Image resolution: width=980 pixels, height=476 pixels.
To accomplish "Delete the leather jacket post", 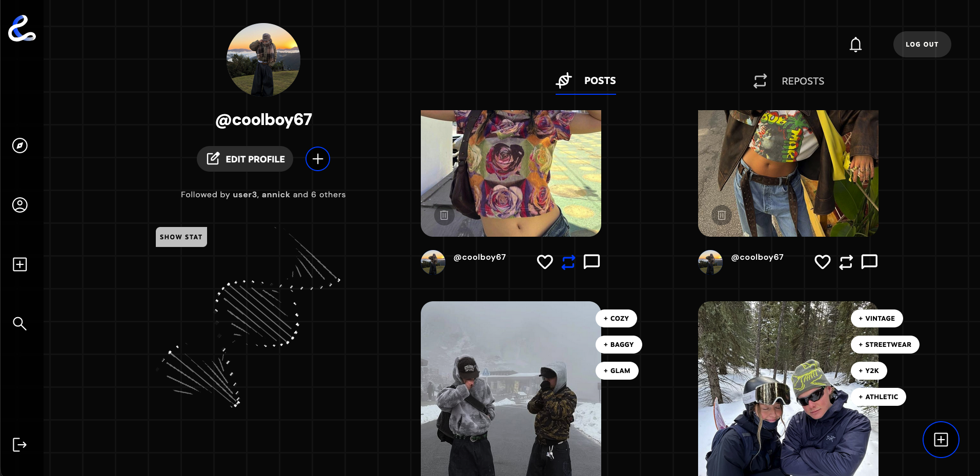I will [722, 215].
